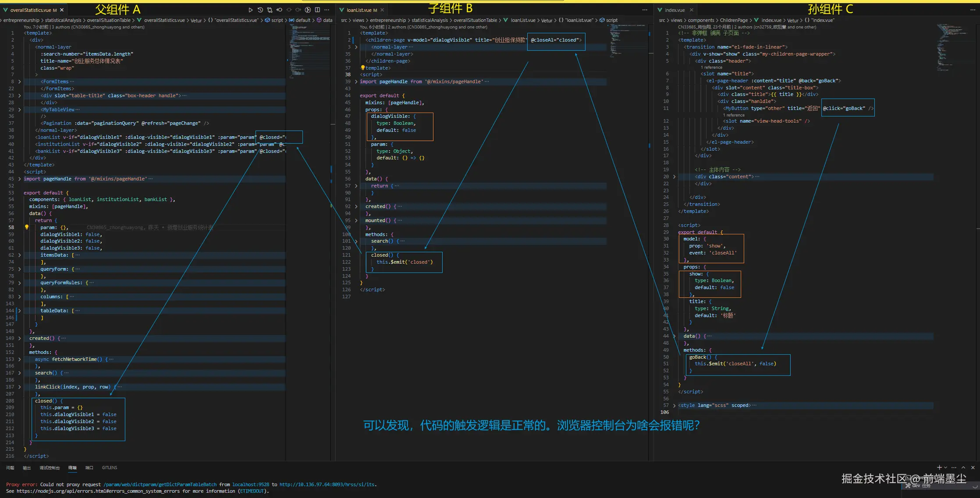
Task: Click the compare changes git icon
Action: [270, 10]
